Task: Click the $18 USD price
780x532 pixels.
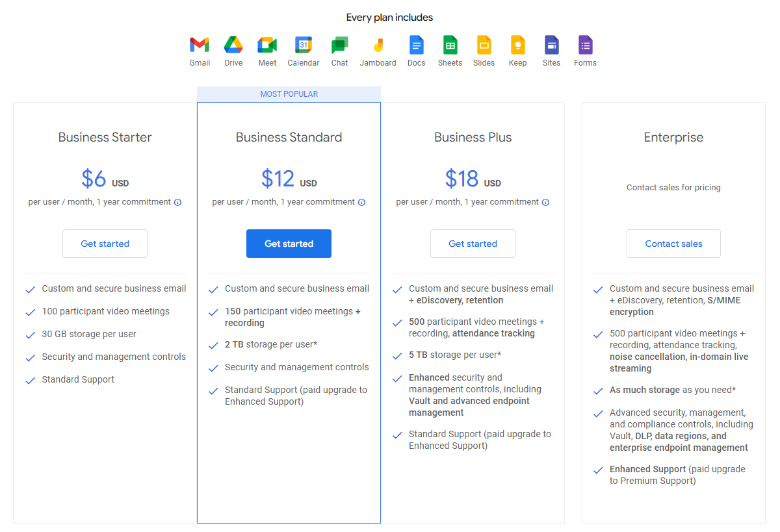Action: pos(473,178)
